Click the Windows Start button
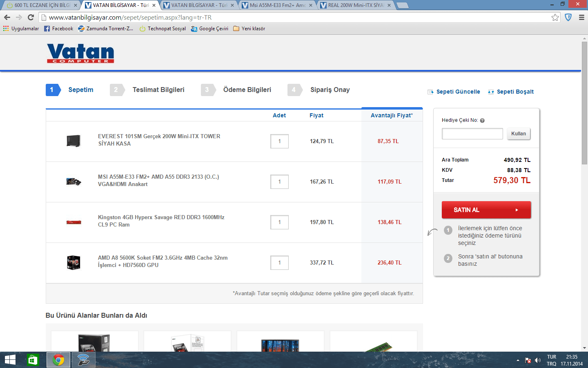588x368 pixels. [10, 360]
